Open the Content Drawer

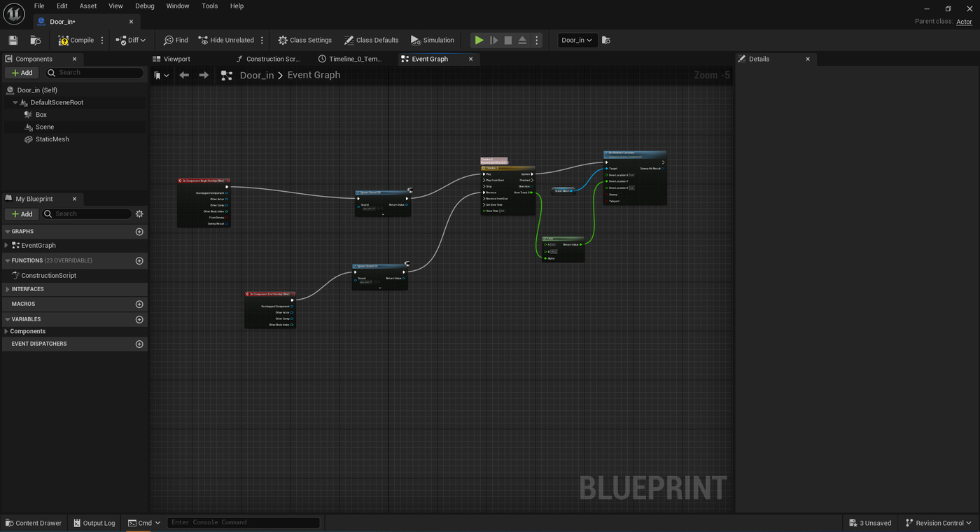[x=34, y=523]
